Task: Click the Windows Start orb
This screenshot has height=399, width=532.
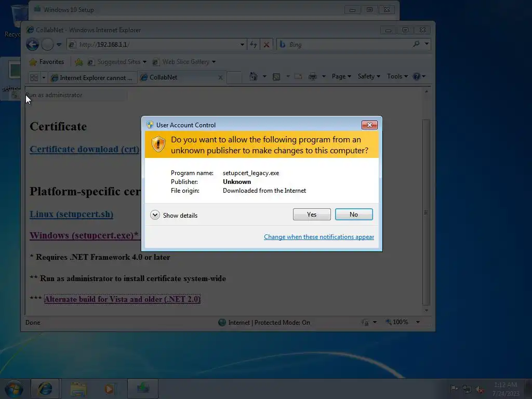Action: pyautogui.click(x=14, y=389)
